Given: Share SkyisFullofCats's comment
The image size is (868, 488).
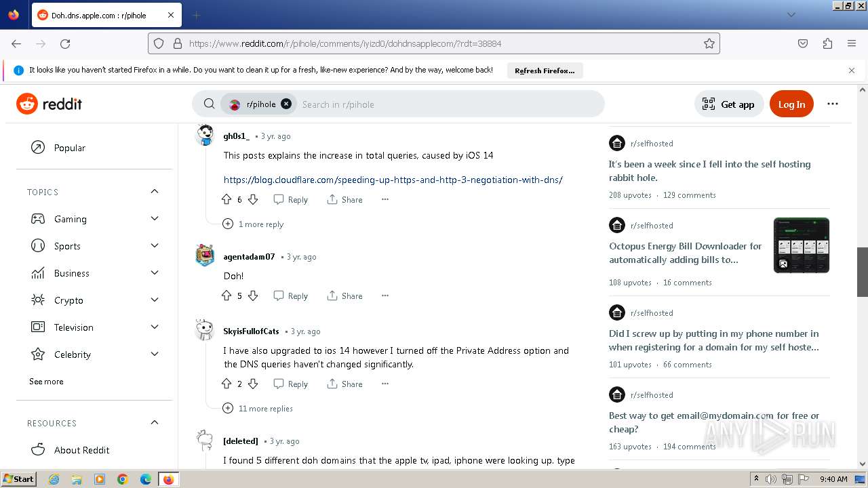Looking at the screenshot, I should click(x=344, y=384).
